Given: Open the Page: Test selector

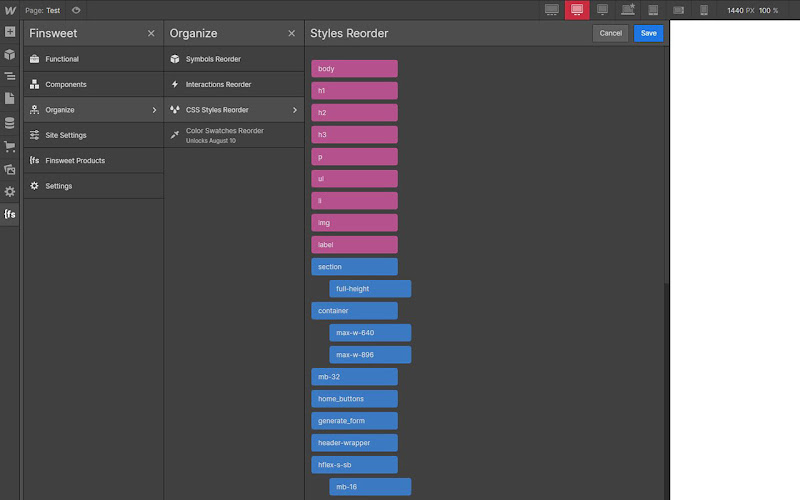Looking at the screenshot, I should [43, 10].
